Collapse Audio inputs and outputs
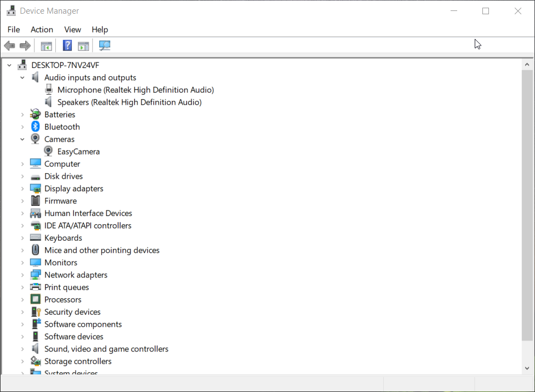Viewport: 535px width, 392px height. 22,77
